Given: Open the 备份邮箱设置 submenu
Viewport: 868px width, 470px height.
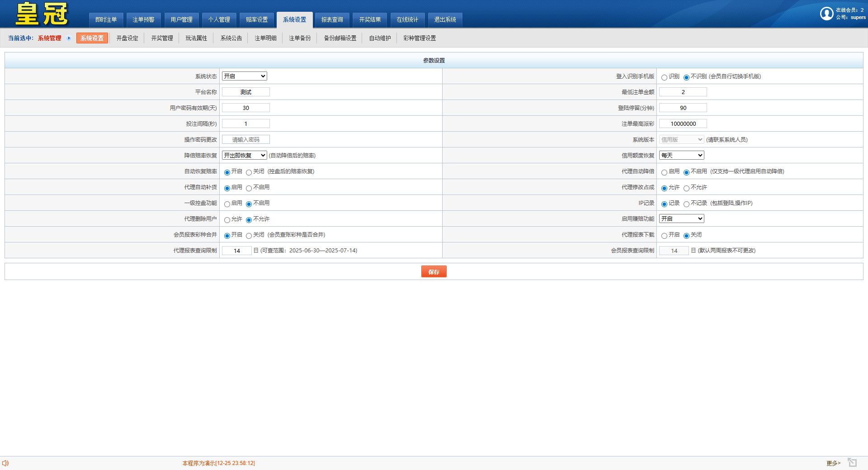Looking at the screenshot, I should (x=340, y=38).
